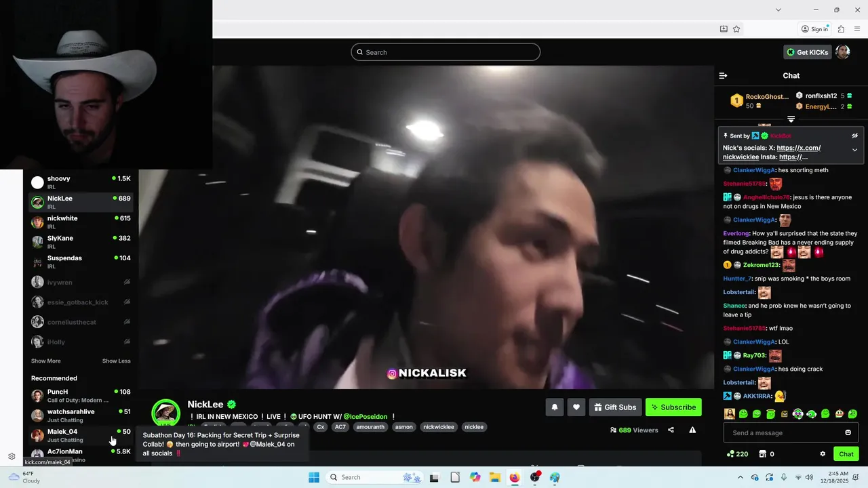Click Show Less in following list

(x=116, y=361)
